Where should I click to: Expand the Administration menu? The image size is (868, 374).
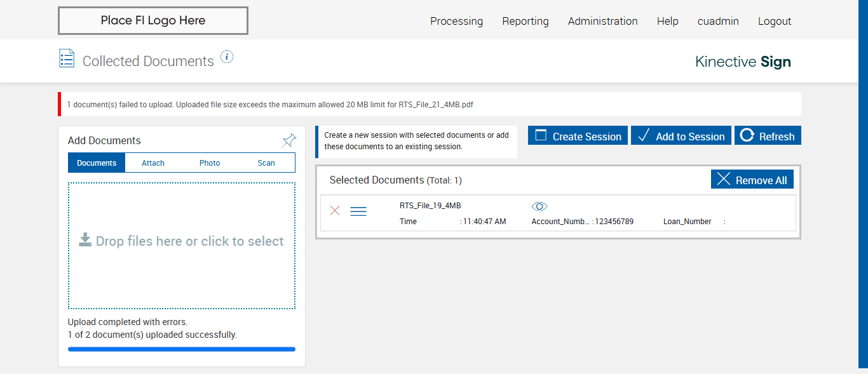602,21
